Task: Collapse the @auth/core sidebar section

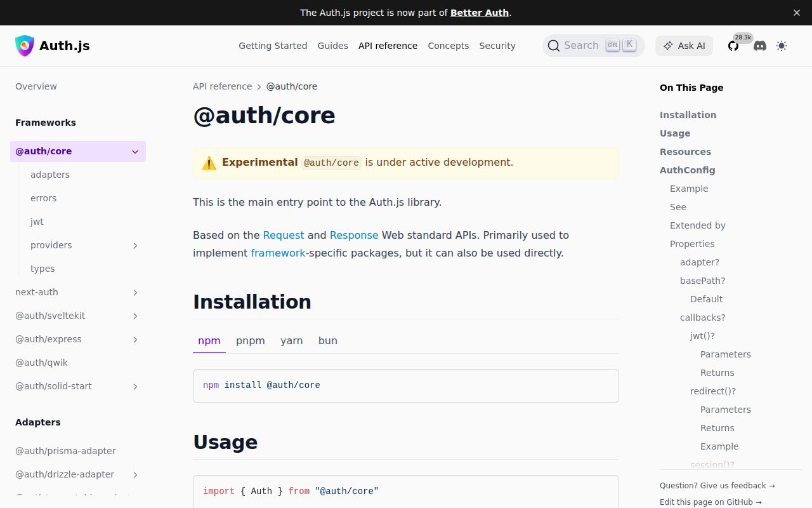Action: (135, 151)
